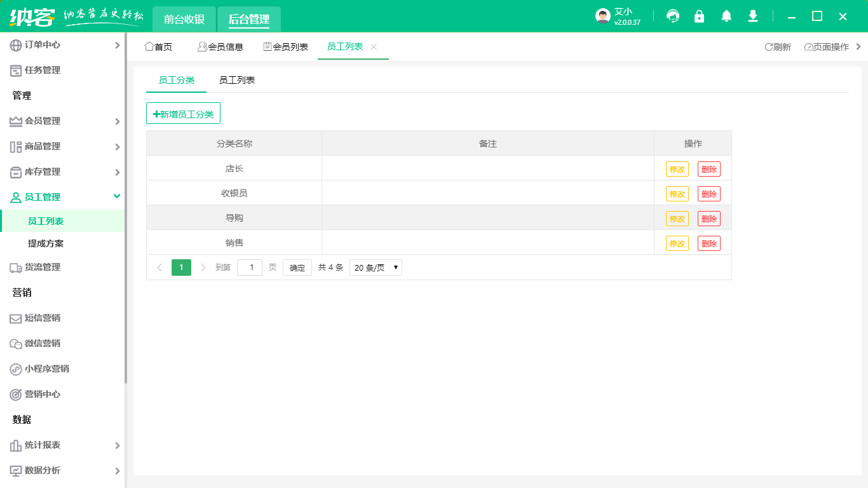Close the 员工列表 page tab

[x=374, y=47]
